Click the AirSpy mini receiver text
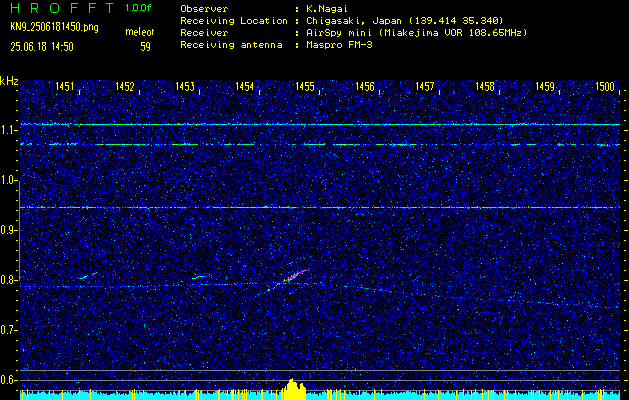This screenshot has width=629, height=400. [417, 33]
